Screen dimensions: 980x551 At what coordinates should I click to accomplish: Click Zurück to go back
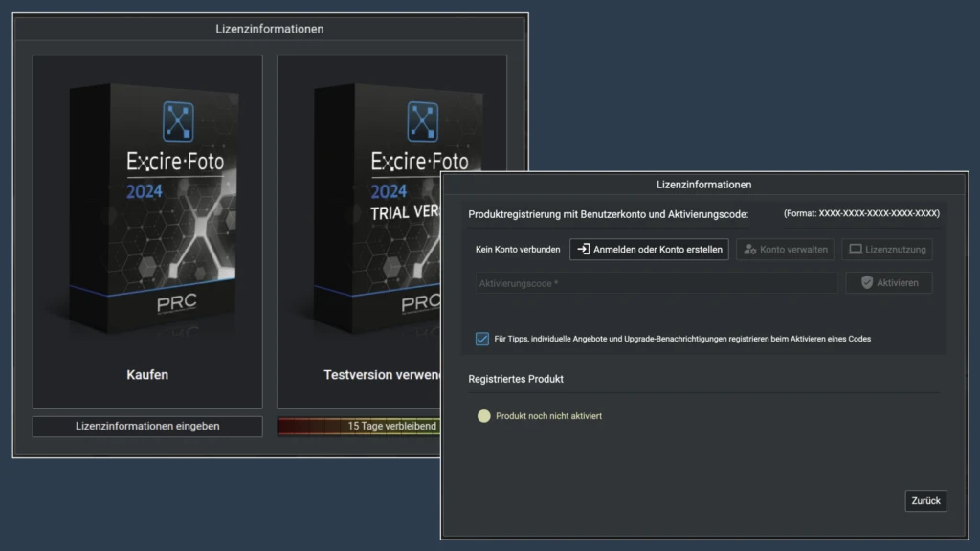coord(925,501)
